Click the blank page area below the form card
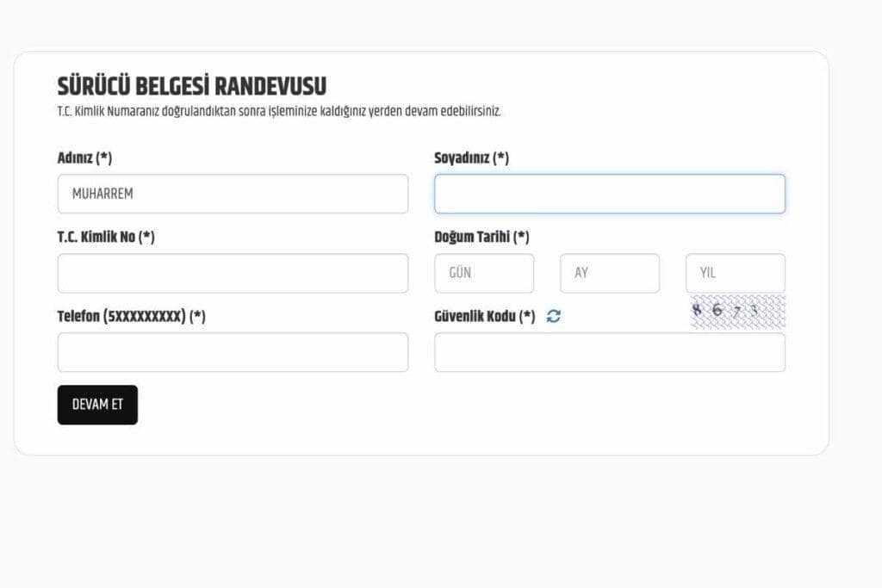 click(x=431, y=525)
